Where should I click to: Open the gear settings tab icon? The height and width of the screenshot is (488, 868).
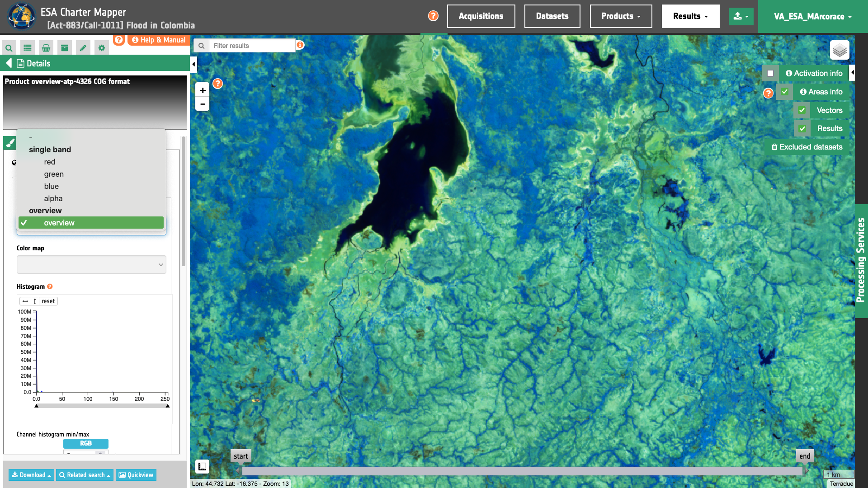102,48
